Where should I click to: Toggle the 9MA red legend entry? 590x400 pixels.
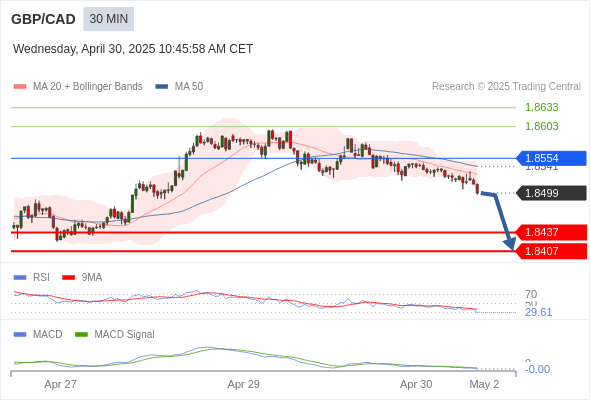click(x=82, y=277)
